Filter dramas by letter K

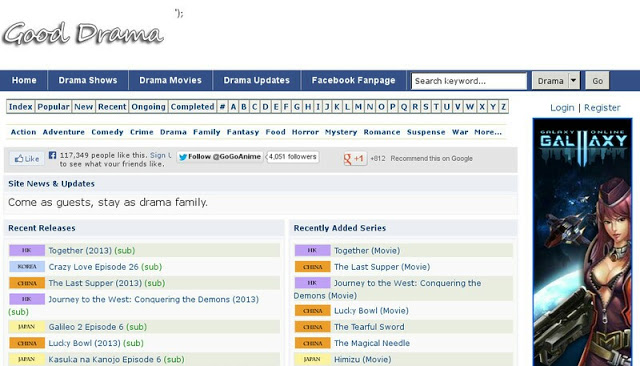coord(337,106)
